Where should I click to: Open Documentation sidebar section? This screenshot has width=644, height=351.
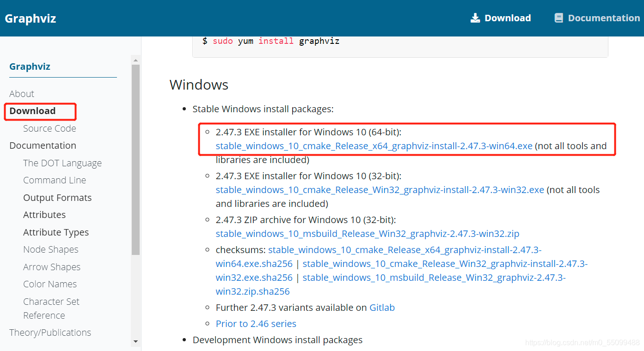43,145
